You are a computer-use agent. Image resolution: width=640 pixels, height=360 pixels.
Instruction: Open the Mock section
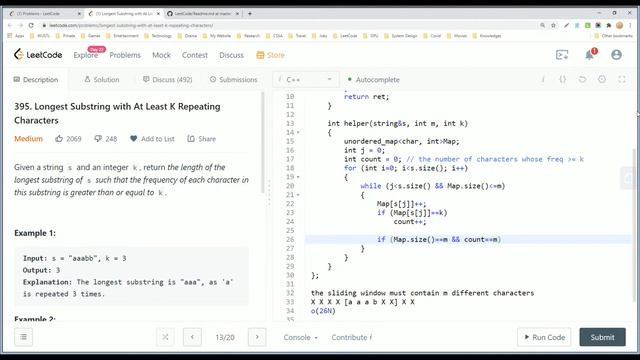pyautogui.click(x=161, y=55)
